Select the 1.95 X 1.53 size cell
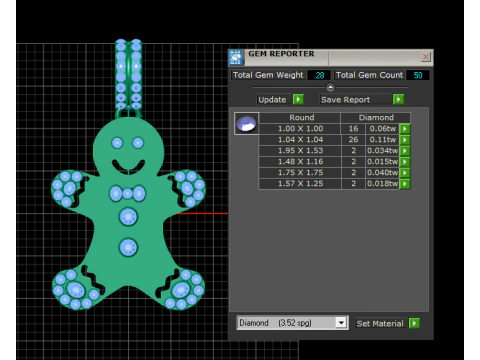Image resolution: width=480 pixels, height=360 pixels. (300, 151)
